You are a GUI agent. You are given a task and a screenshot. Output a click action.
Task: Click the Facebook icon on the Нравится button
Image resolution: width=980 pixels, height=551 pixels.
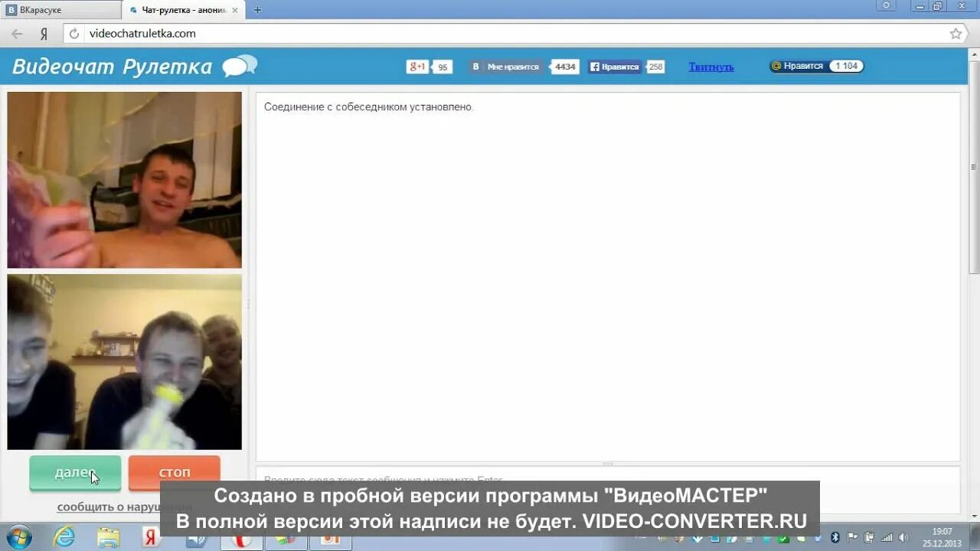(x=594, y=67)
